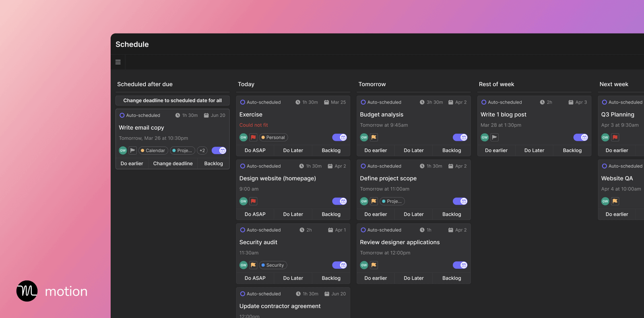This screenshot has height=318, width=644.
Task: Click calendar date icon on Write email copy
Action: [x=206, y=115]
